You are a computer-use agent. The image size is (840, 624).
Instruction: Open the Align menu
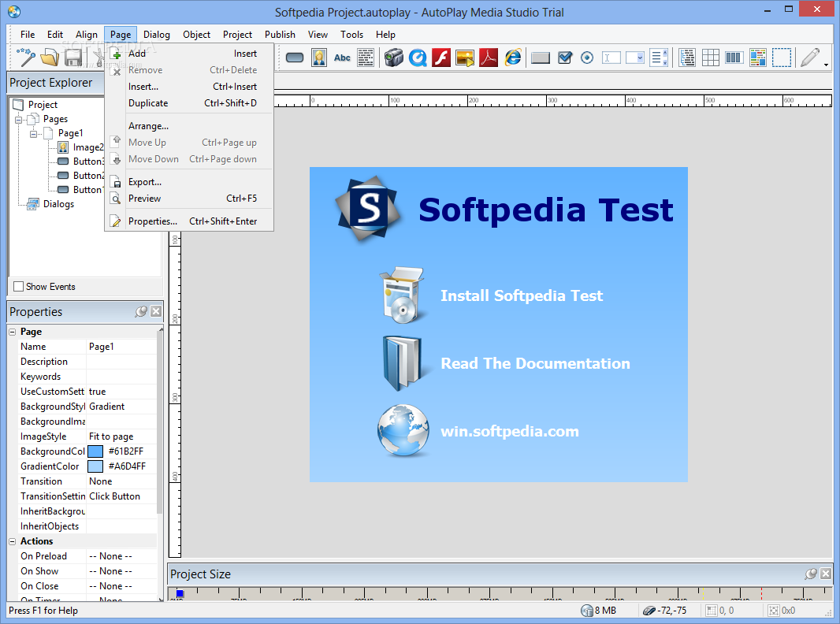click(86, 35)
